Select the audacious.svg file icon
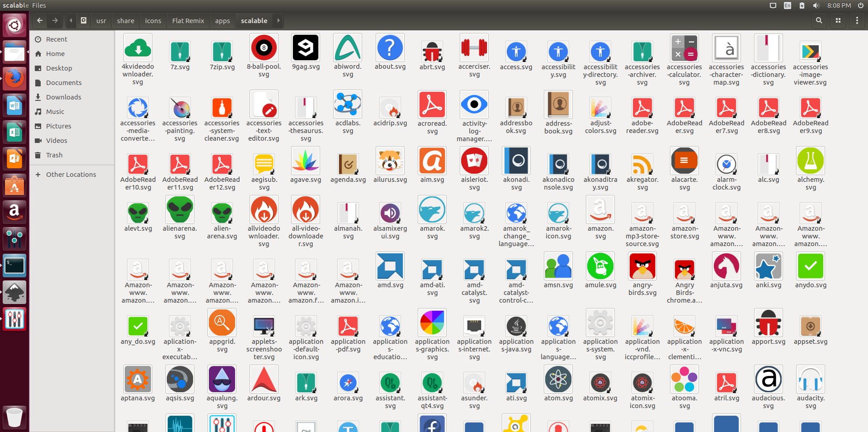Screen dimensions: 868x432 769,379
